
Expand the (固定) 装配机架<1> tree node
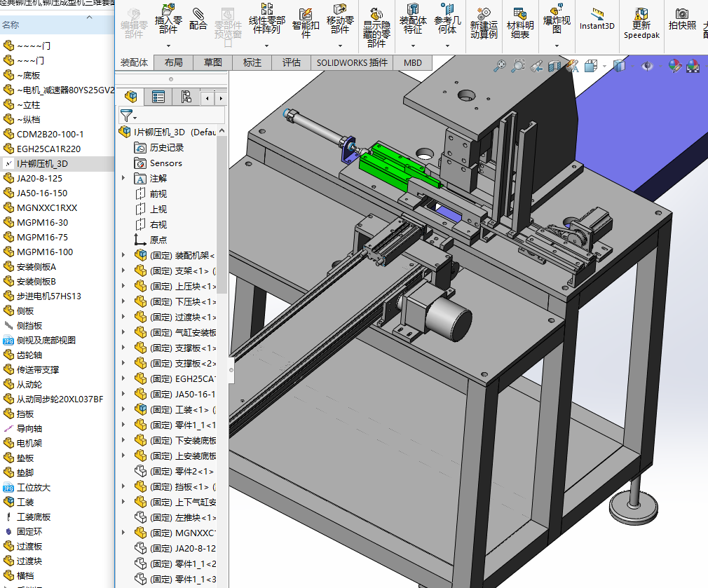pyautogui.click(x=123, y=256)
